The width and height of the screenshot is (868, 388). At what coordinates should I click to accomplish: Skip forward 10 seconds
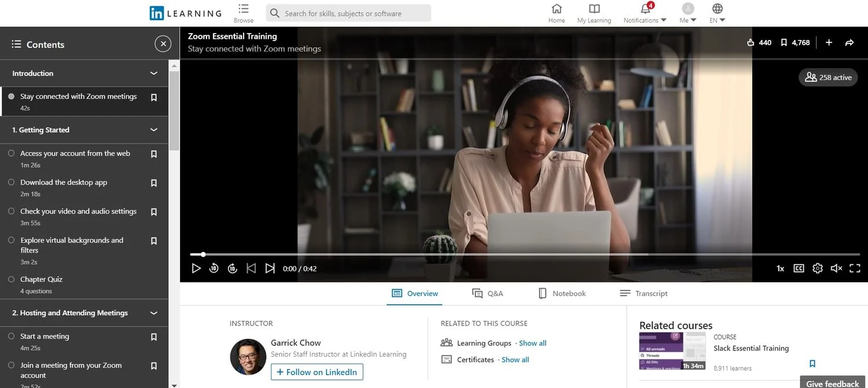click(x=233, y=268)
